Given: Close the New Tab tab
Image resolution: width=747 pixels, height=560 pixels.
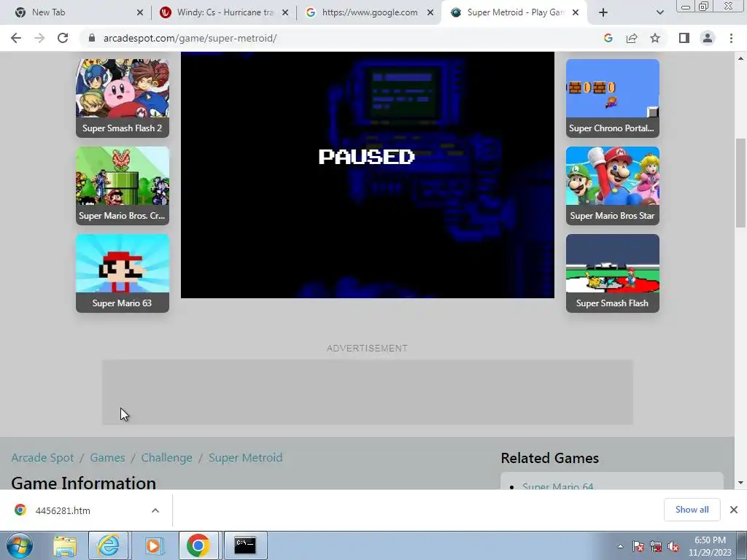Looking at the screenshot, I should click(x=139, y=12).
